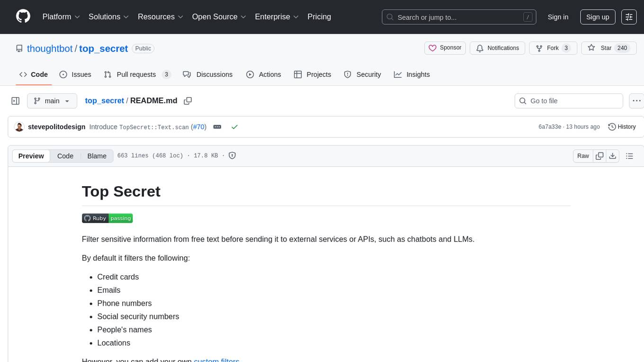Open the thoughtbot organization link

coord(50,48)
